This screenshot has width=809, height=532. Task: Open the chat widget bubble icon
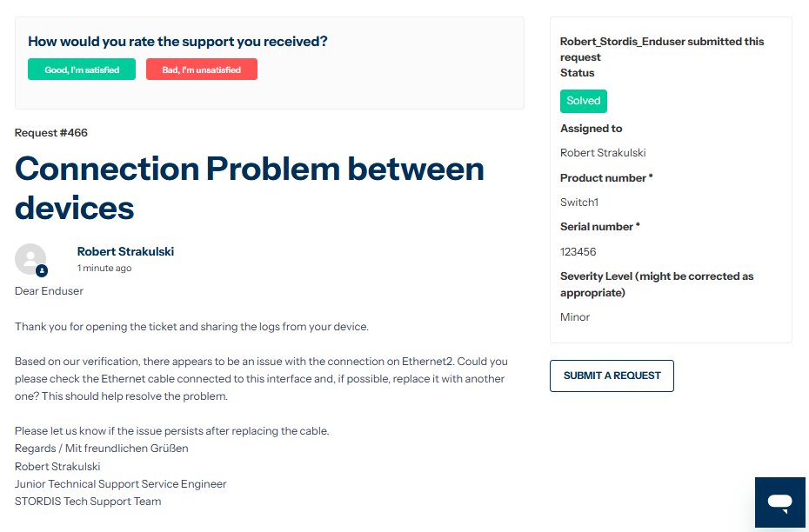(x=779, y=502)
